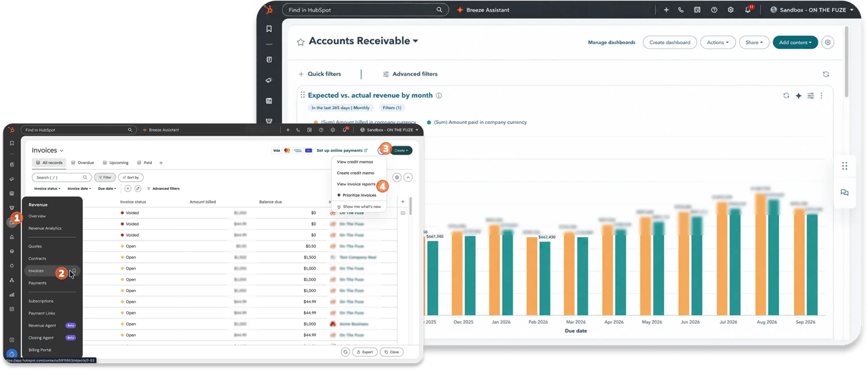868x370 pixels.
Task: Open Revenue Analytics in the Revenue menu
Action: click(x=45, y=228)
